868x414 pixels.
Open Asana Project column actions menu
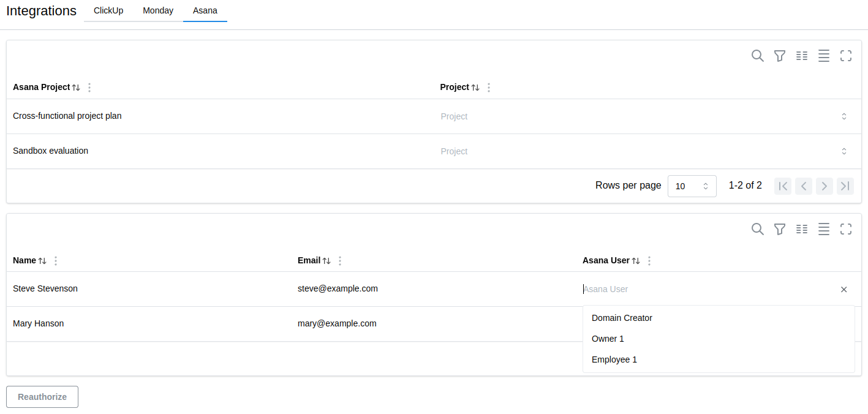point(89,88)
